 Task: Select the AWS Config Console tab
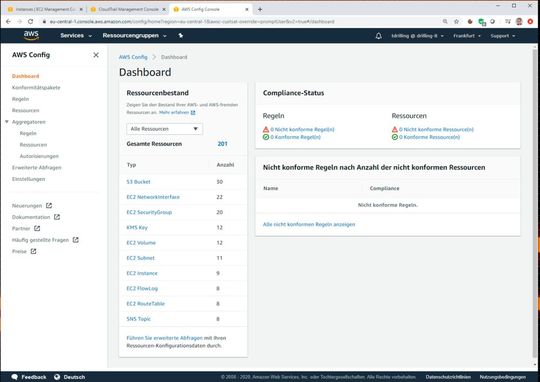(211, 9)
